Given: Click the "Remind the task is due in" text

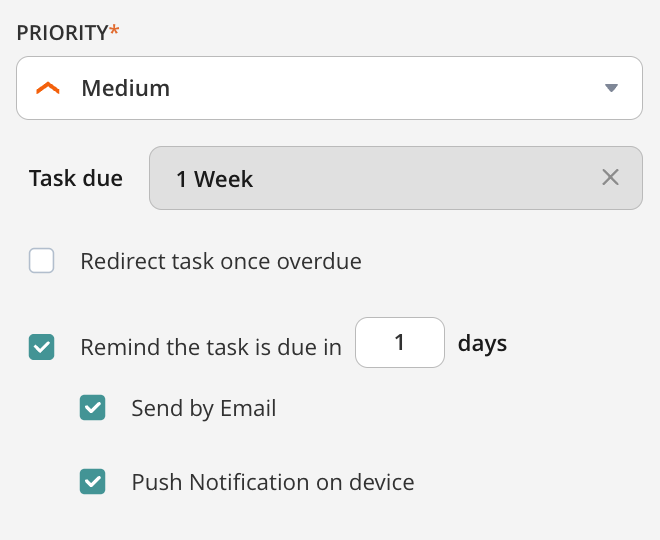Looking at the screenshot, I should click(x=211, y=347).
